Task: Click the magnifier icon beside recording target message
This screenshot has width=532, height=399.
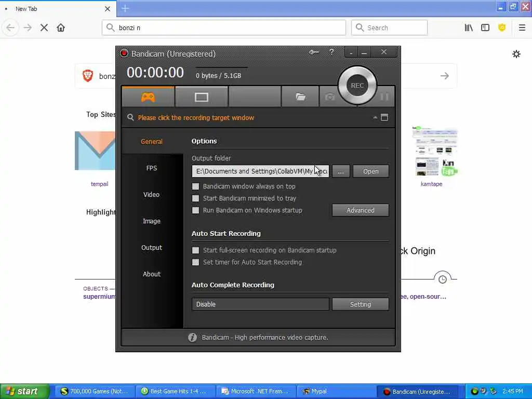Action: (x=130, y=117)
